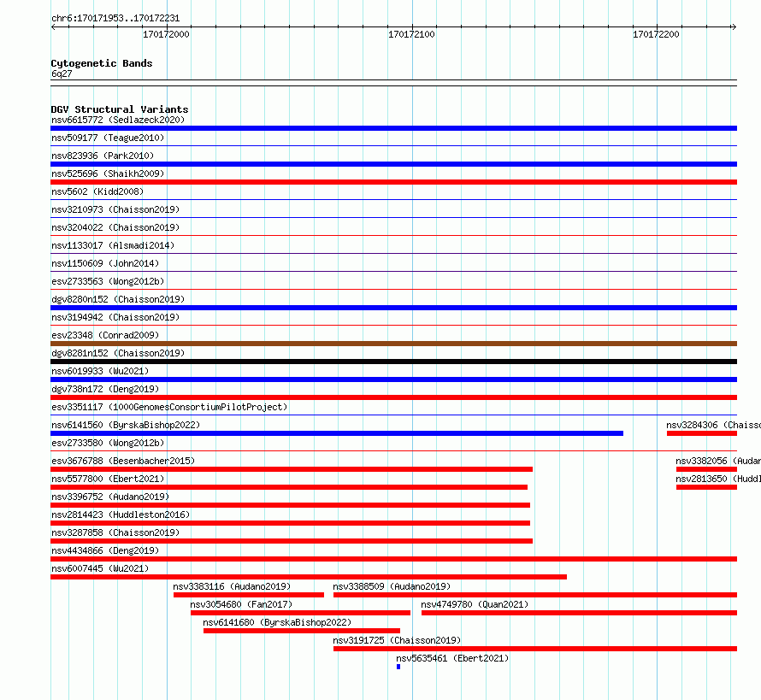
Task: Click the right arrow of the ruler
Action: pyautogui.click(x=734, y=27)
